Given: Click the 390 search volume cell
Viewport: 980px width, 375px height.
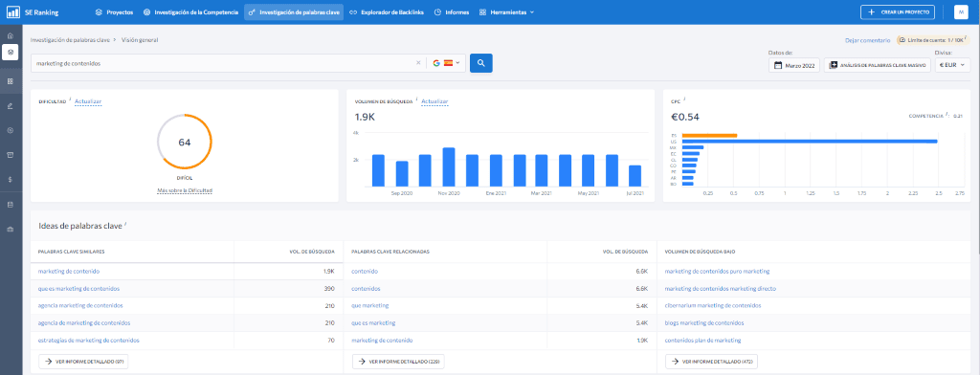Looking at the screenshot, I should [x=329, y=289].
